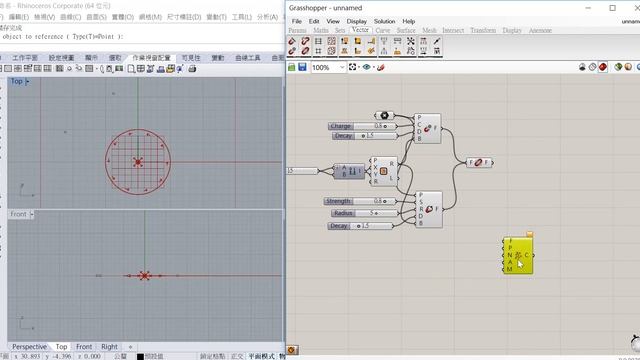This screenshot has height=360, width=640.
Task: Toggle the eye preview icon on canvas toolbar
Action: [367, 67]
